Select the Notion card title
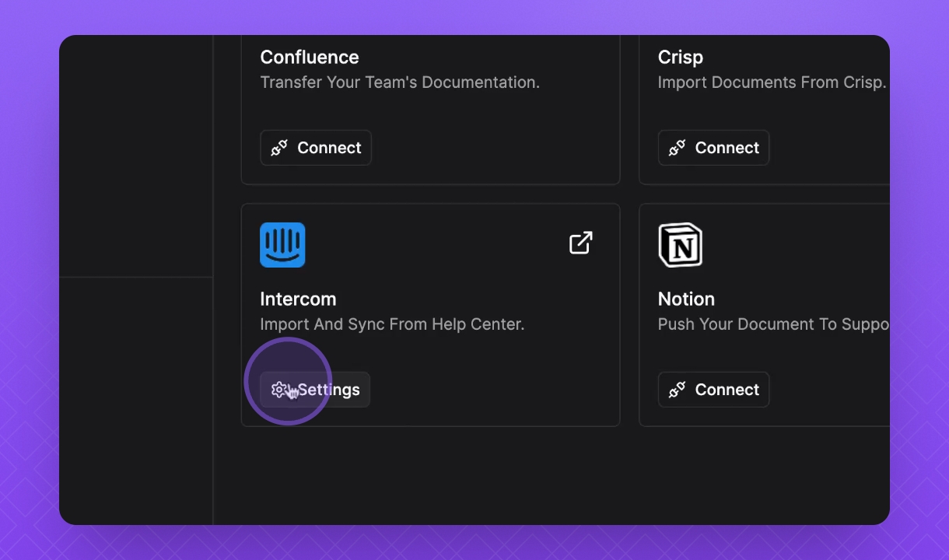Image resolution: width=949 pixels, height=560 pixels. (686, 299)
